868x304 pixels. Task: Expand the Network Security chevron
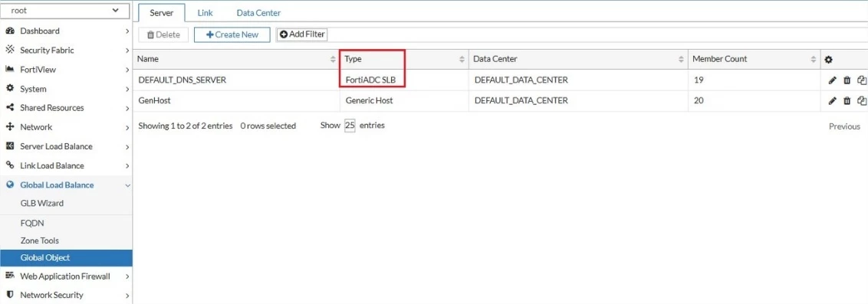127,295
